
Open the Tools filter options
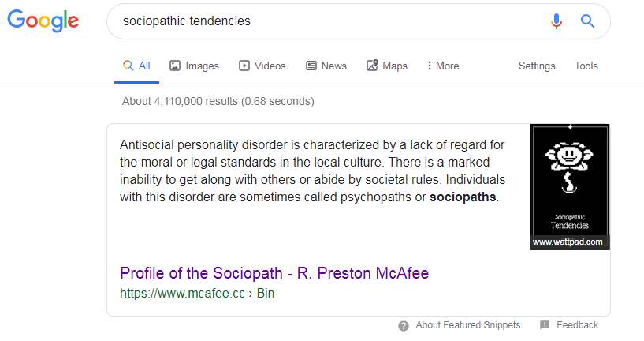(x=586, y=66)
